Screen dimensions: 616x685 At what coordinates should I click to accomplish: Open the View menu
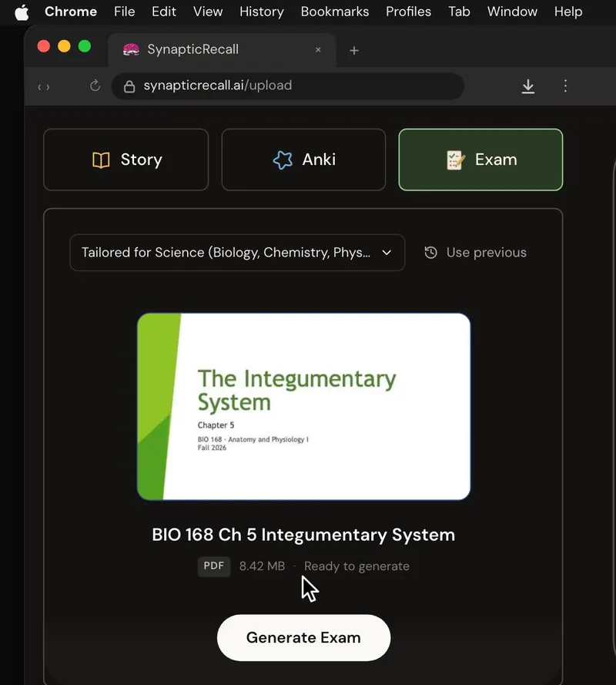pyautogui.click(x=208, y=12)
